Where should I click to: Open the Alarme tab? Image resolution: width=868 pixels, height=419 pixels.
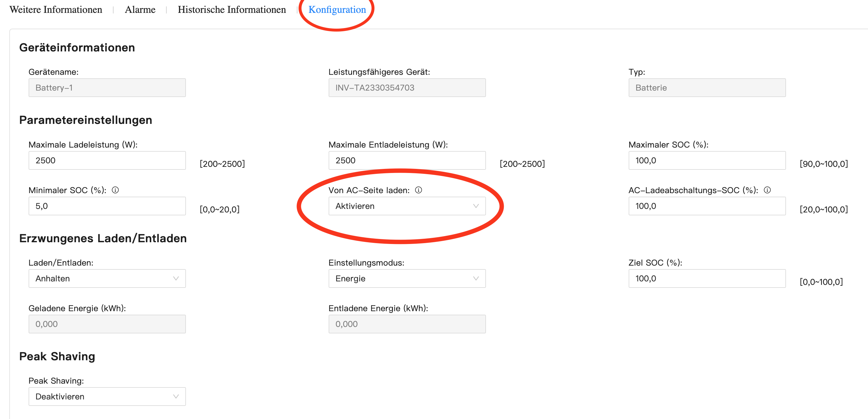(140, 9)
